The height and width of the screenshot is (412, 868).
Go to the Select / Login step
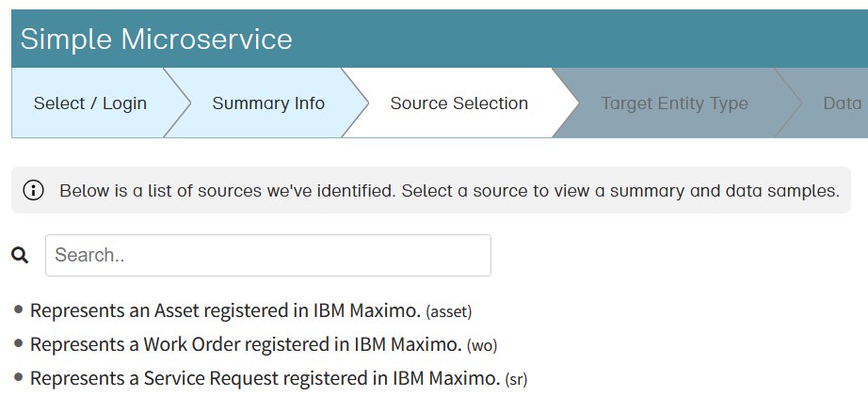pos(89,103)
